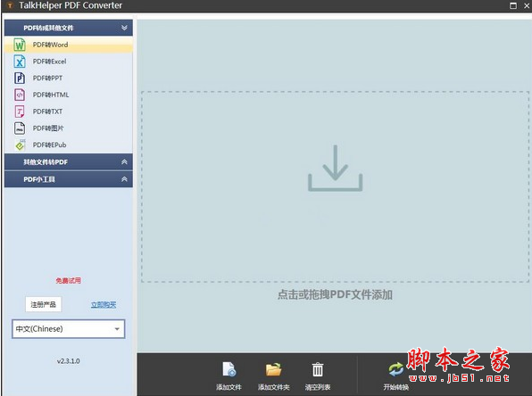Select the PDF转TXT icon

20,111
